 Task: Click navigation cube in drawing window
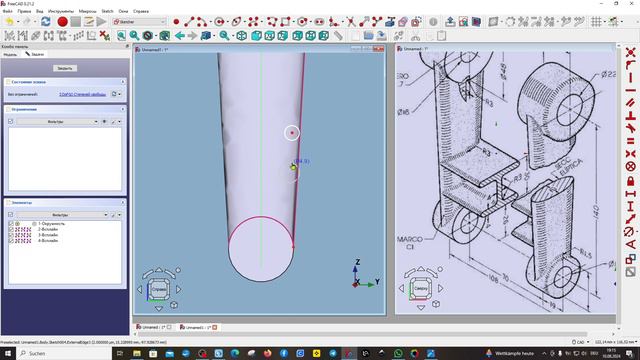pos(421,288)
